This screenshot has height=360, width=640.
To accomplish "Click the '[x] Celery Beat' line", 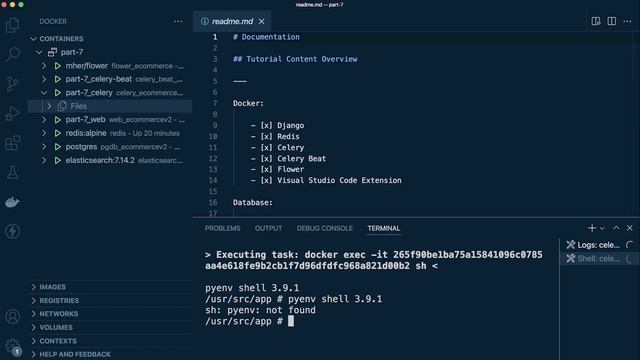I will coord(293,158).
